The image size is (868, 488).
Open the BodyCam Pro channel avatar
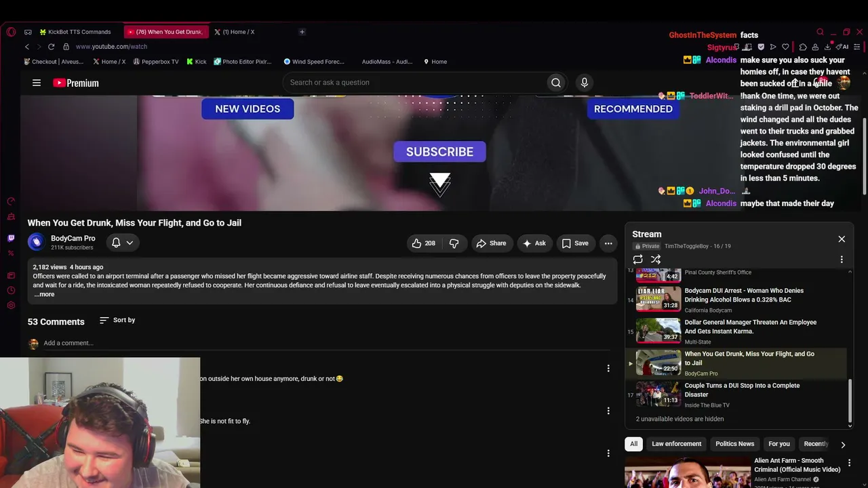click(x=36, y=242)
